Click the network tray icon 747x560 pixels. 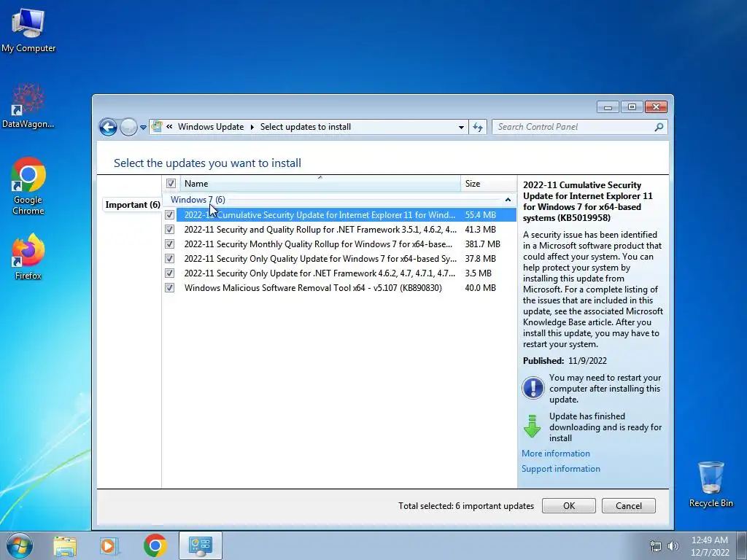pos(656,546)
